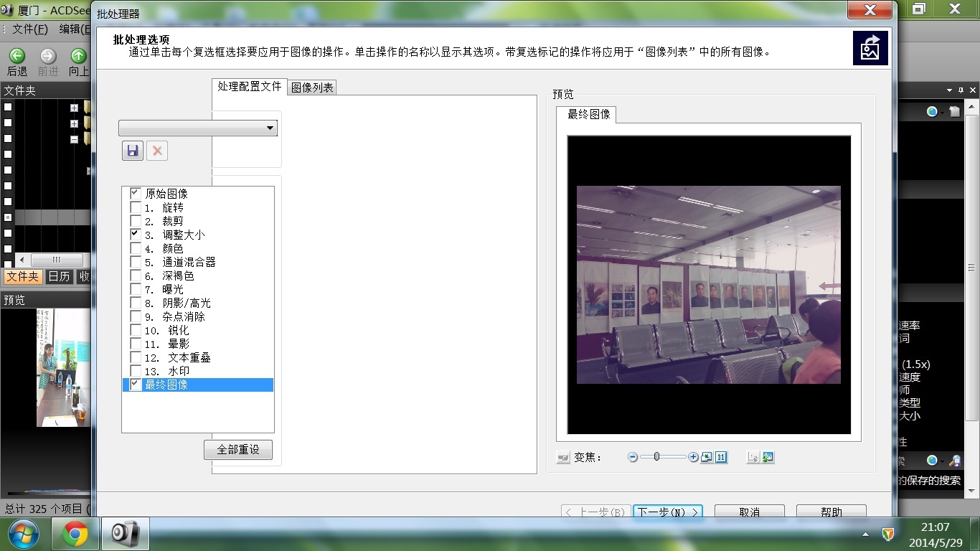Image resolution: width=980 pixels, height=551 pixels.
Task: Click the 帮助 button
Action: (831, 512)
